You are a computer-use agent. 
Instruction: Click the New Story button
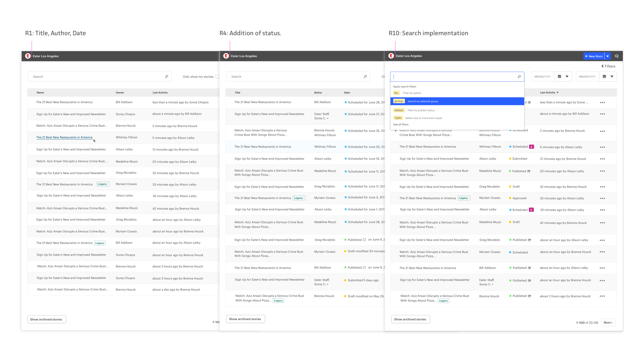click(594, 56)
